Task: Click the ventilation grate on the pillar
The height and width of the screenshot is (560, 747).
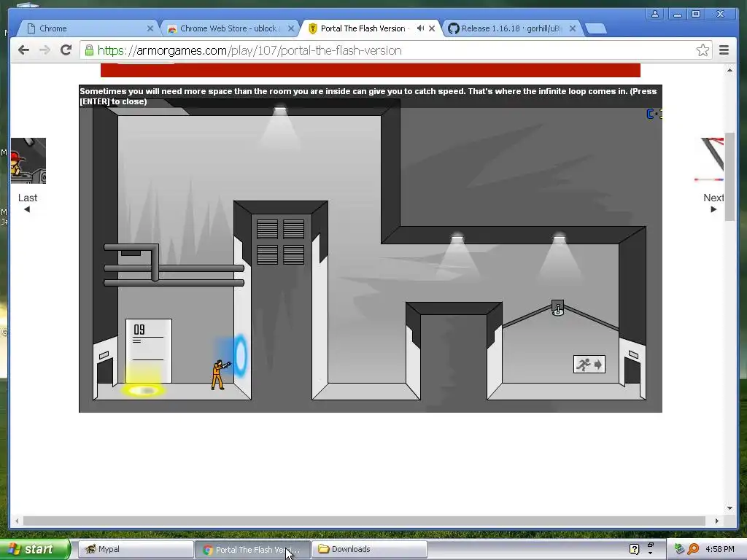Action: [281, 241]
